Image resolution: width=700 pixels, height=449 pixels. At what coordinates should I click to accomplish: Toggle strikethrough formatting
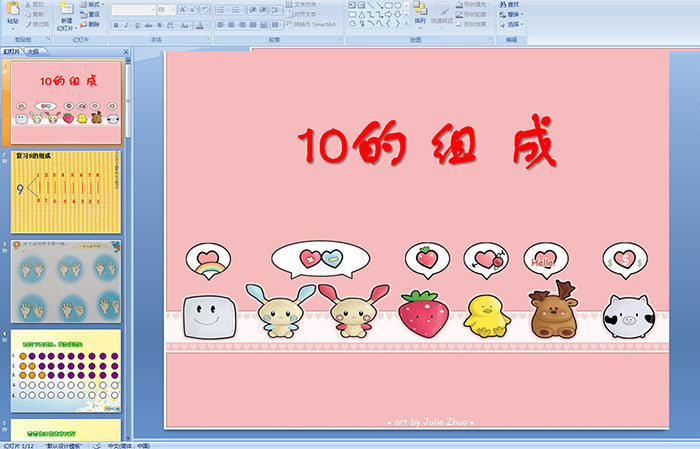(x=148, y=25)
